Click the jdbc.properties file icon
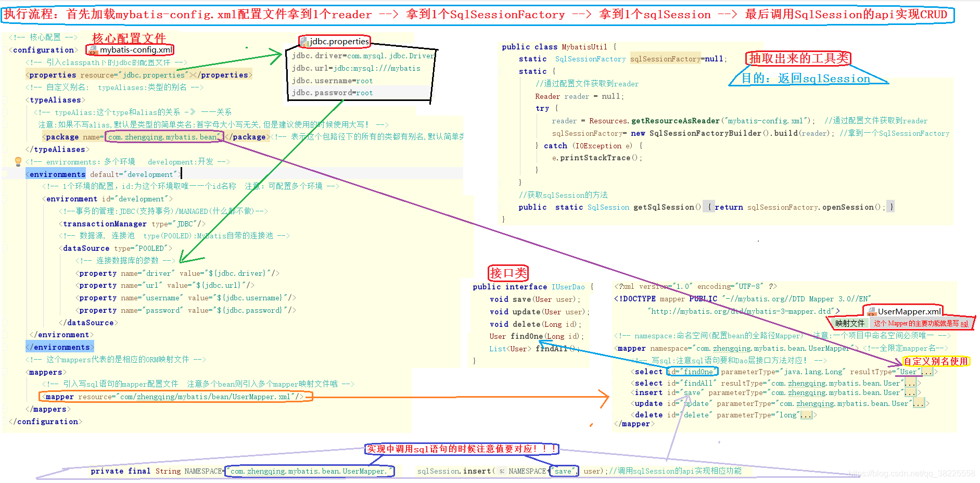980x483 pixels. (304, 41)
